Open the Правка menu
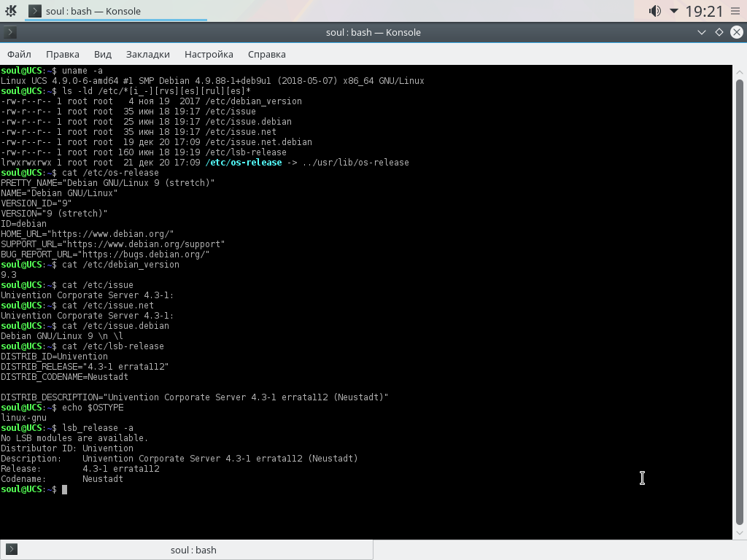The width and height of the screenshot is (747, 560). (x=63, y=54)
